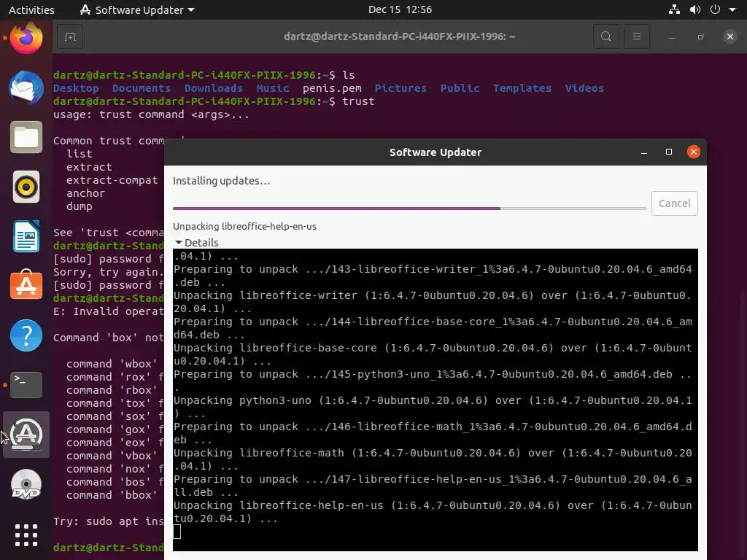Click the volume icon in top bar

(x=695, y=9)
